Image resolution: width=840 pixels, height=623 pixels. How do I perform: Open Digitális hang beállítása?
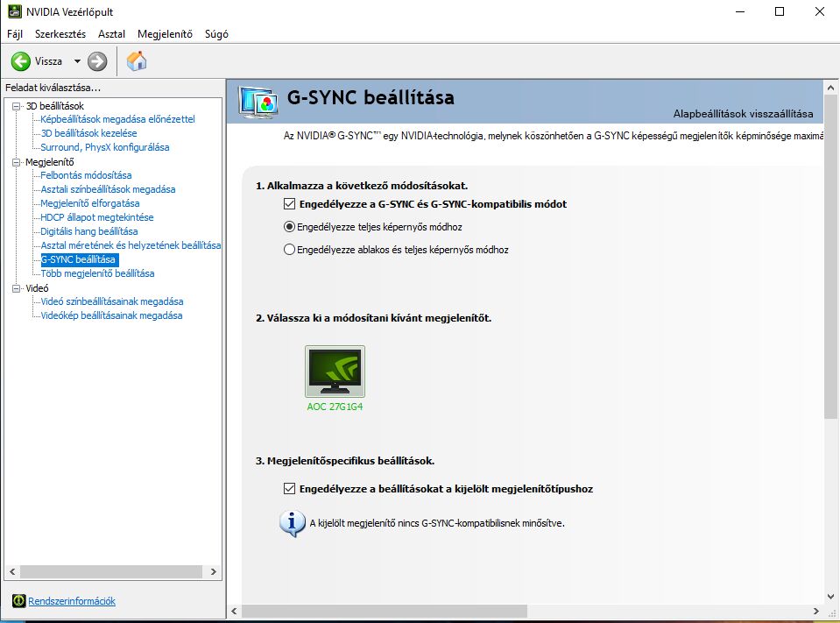[x=89, y=230]
